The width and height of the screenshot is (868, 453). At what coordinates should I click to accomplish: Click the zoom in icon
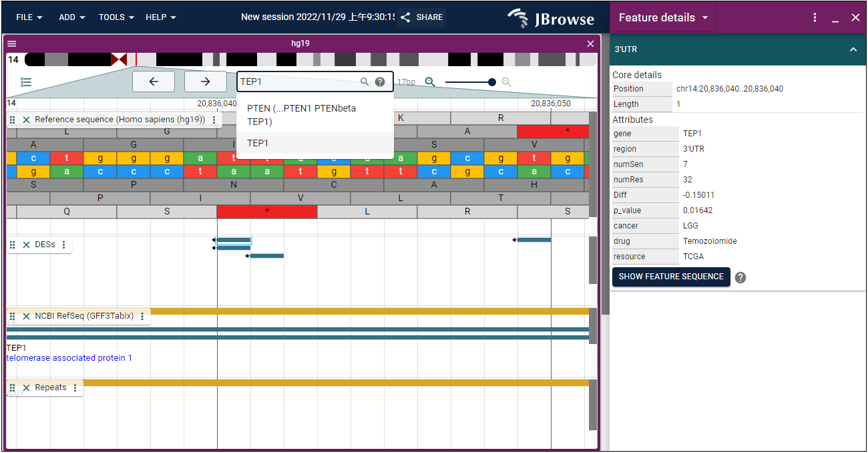(x=507, y=82)
